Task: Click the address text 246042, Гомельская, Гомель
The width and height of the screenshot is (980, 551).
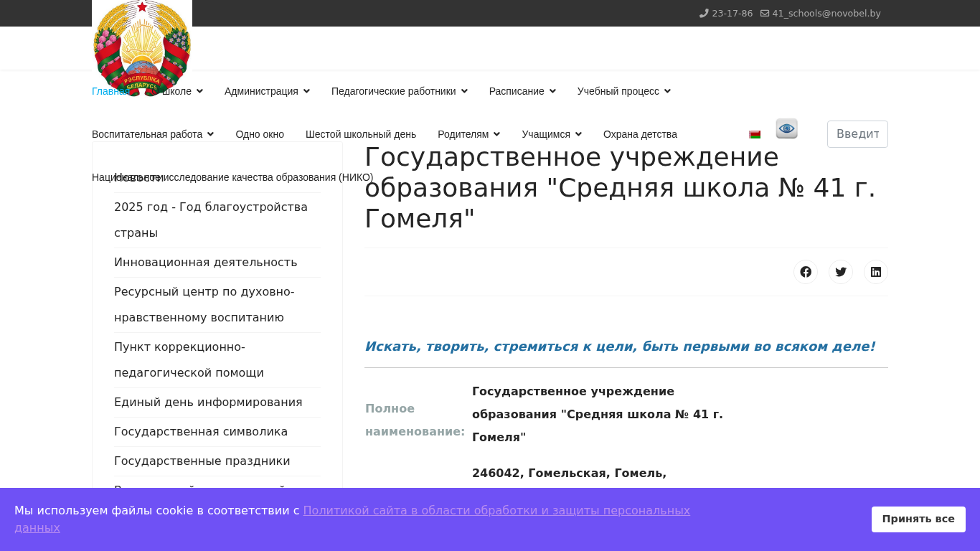Action: coord(570,473)
